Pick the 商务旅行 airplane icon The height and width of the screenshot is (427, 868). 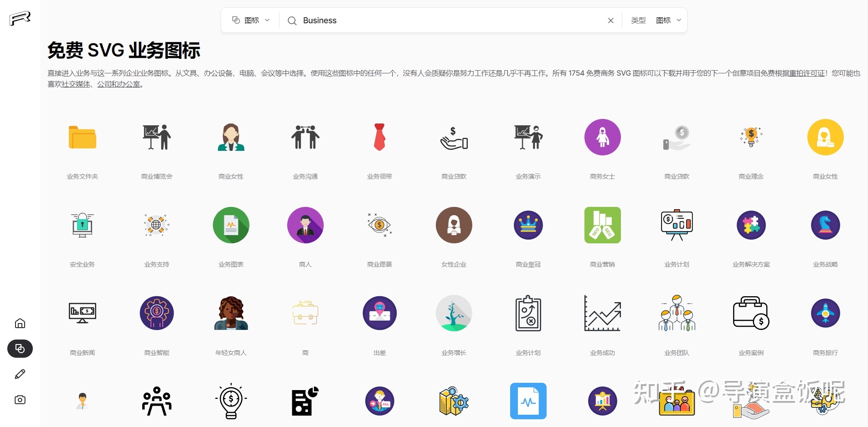click(x=826, y=313)
